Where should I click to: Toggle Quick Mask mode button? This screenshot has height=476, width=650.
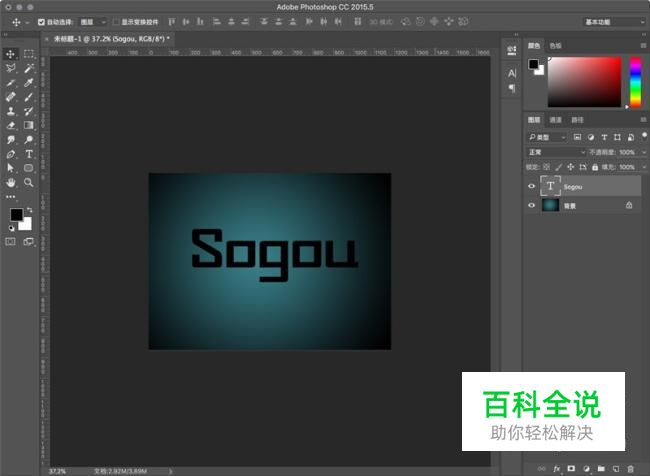click(x=10, y=241)
